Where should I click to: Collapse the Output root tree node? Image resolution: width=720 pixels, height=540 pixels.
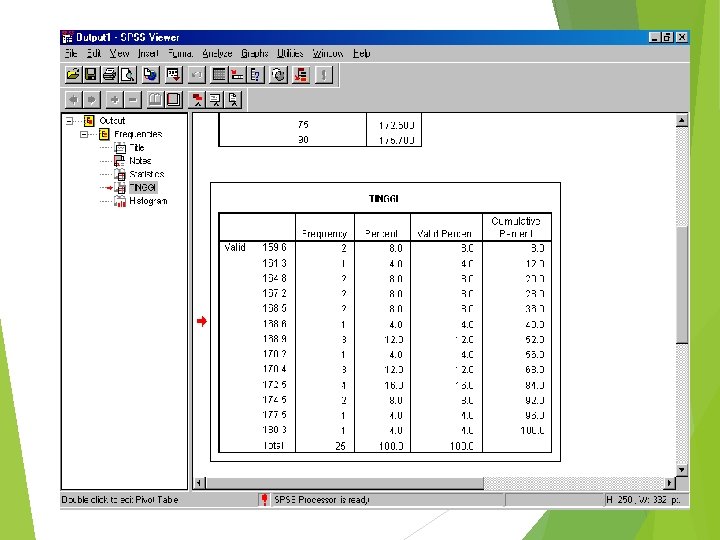(69, 121)
